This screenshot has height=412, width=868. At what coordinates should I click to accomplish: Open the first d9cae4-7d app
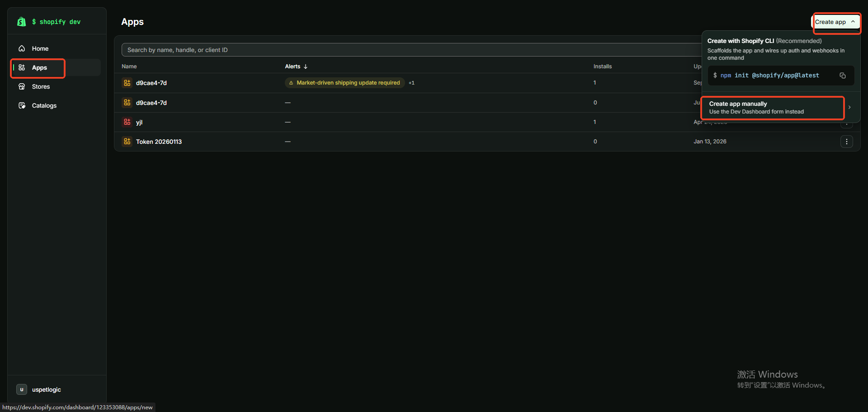pyautogui.click(x=151, y=83)
